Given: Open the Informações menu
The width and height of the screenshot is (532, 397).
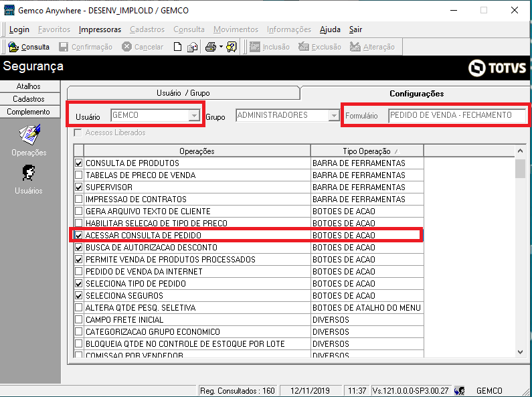Looking at the screenshot, I should point(288,29).
